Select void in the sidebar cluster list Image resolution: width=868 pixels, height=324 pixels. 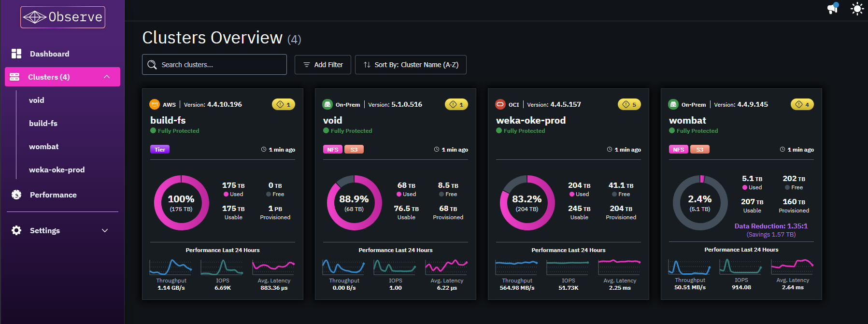(x=37, y=100)
